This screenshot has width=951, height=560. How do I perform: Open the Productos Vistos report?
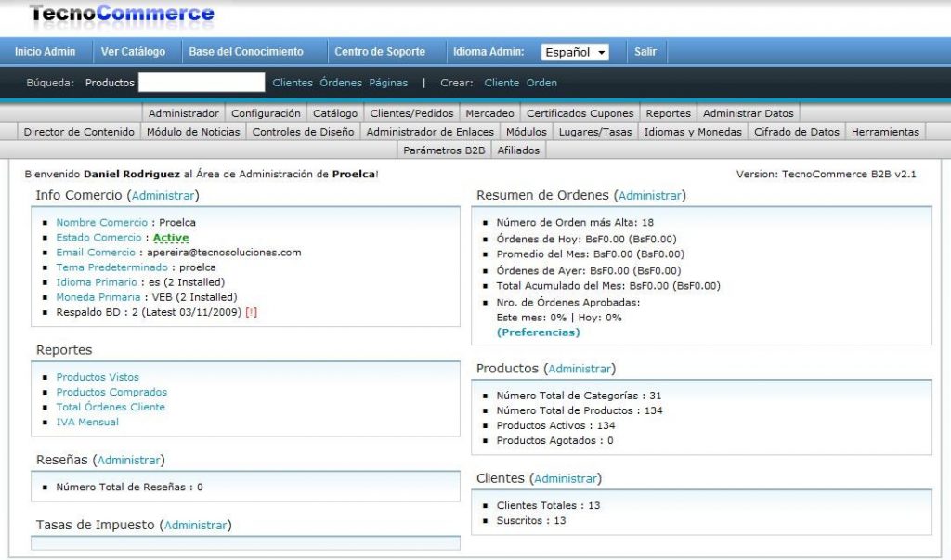point(98,377)
